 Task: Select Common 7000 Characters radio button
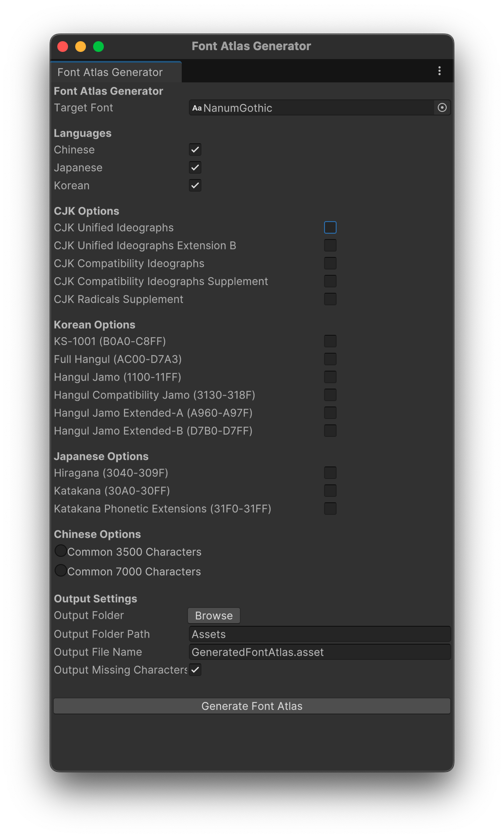pyautogui.click(x=61, y=570)
